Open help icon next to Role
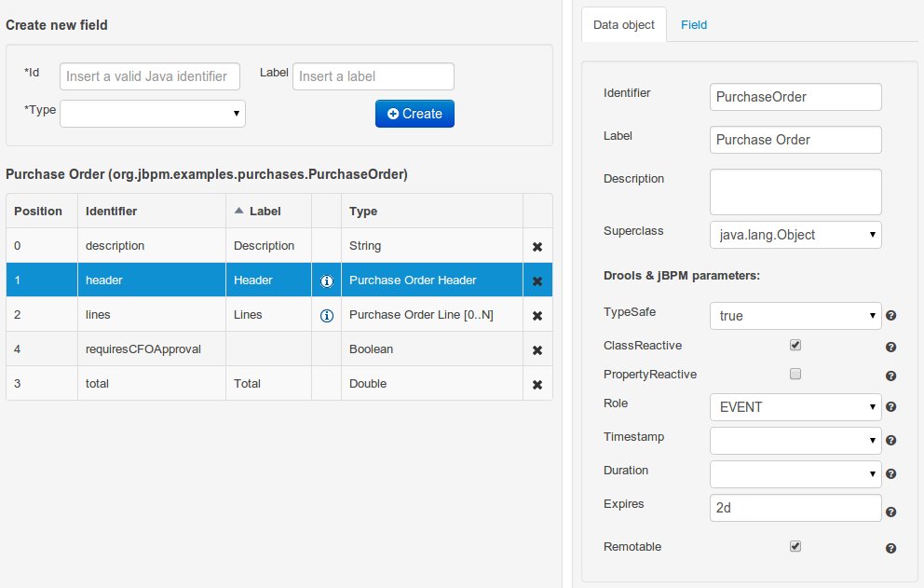 pyautogui.click(x=890, y=407)
